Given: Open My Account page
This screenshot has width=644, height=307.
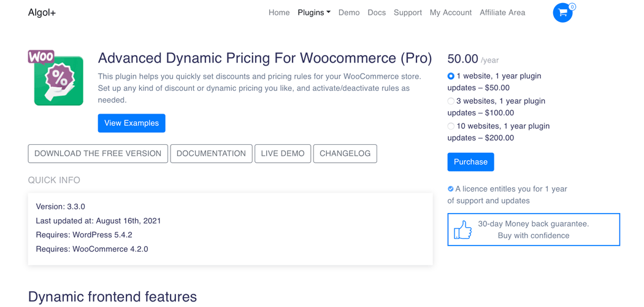Looking at the screenshot, I should [x=451, y=13].
